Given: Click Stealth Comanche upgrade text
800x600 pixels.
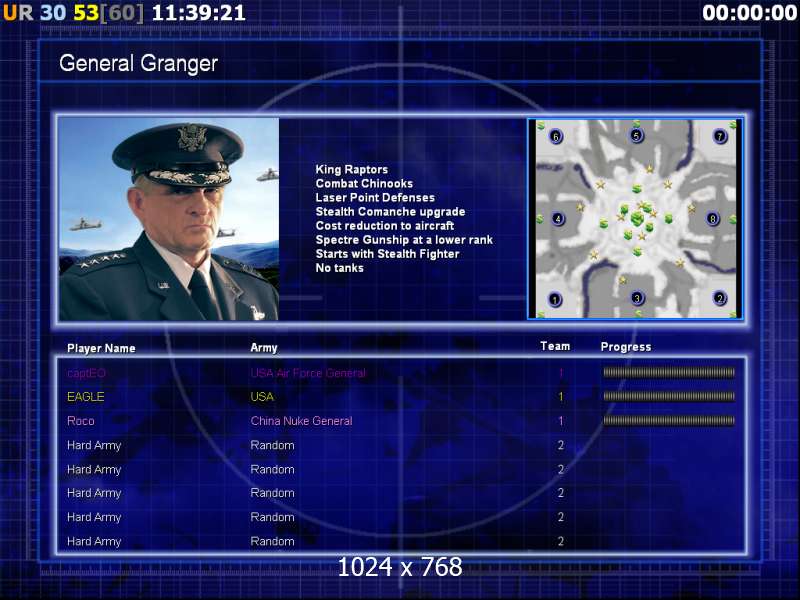Looking at the screenshot, I should 390,212.
